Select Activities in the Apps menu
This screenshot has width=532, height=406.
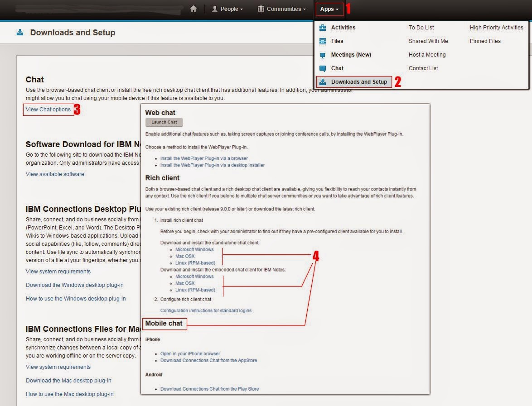[x=343, y=28]
